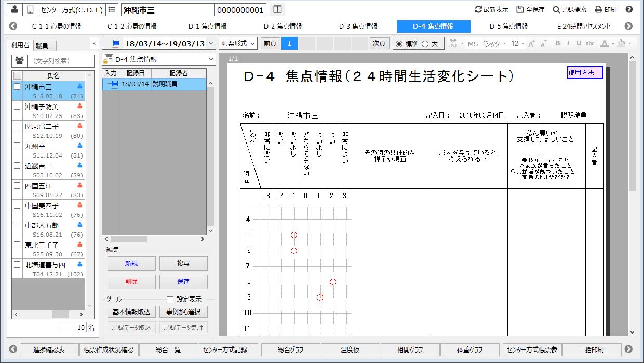Toggle the split view layout icon

[x=277, y=9]
